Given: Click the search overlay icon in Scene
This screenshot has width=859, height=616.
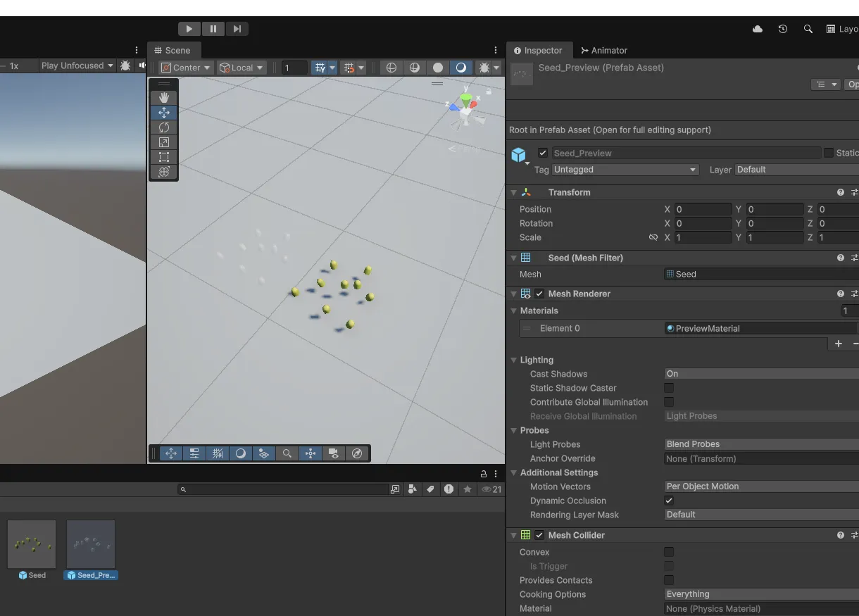Looking at the screenshot, I should (287, 453).
